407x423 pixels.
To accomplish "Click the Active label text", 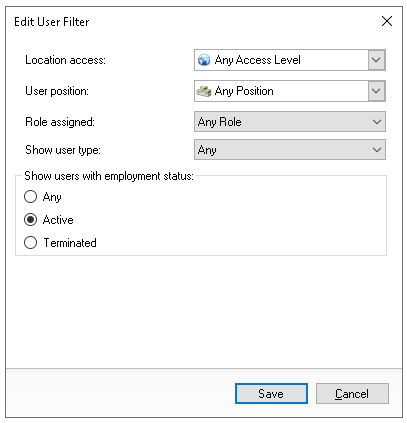I will pyautogui.click(x=58, y=220).
